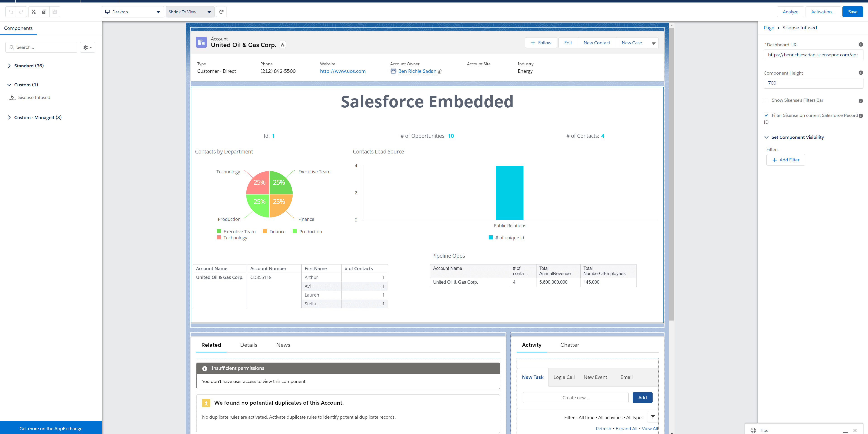Image resolution: width=868 pixels, height=434 pixels.
Task: Switch to the Details tab
Action: coord(248,345)
